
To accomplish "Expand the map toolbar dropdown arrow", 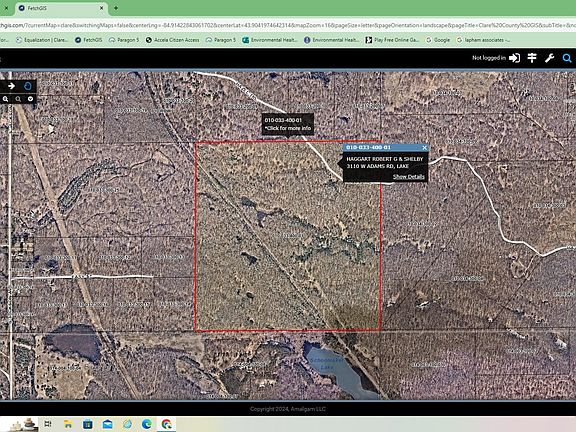I will coord(30,99).
